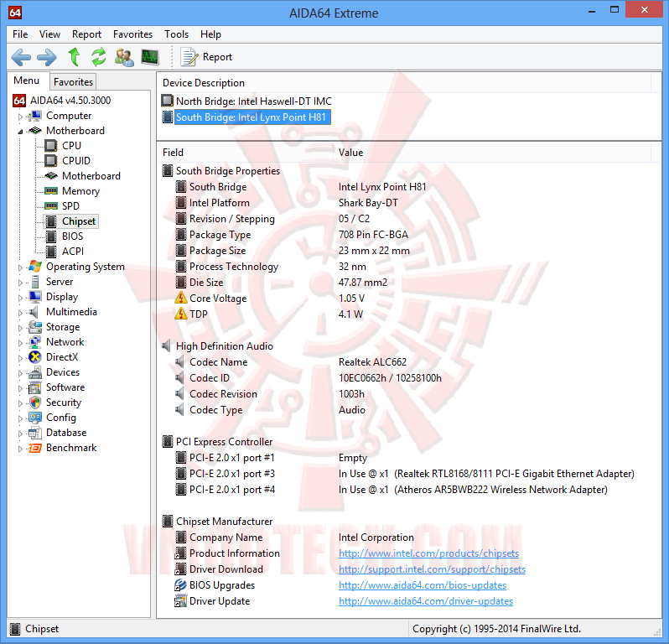
Task: Click the DirectX yellow X icon
Action: click(x=35, y=356)
